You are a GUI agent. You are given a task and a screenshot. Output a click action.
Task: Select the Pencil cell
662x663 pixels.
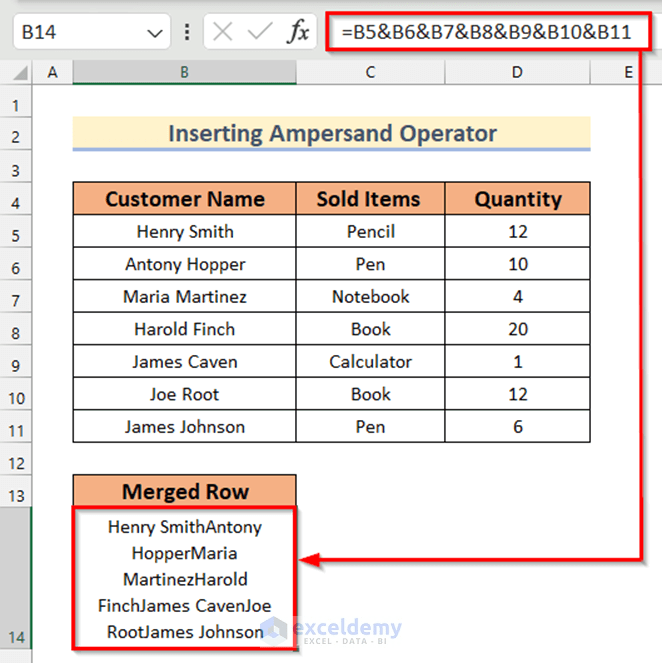pyautogui.click(x=370, y=231)
